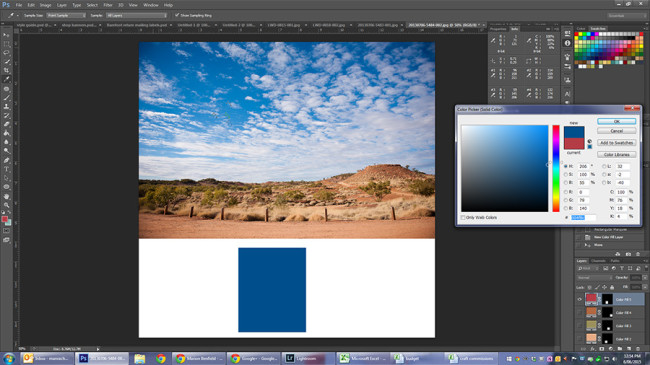Select the Eraser tool
Viewport: 650px width, 365px height.
click(6, 124)
